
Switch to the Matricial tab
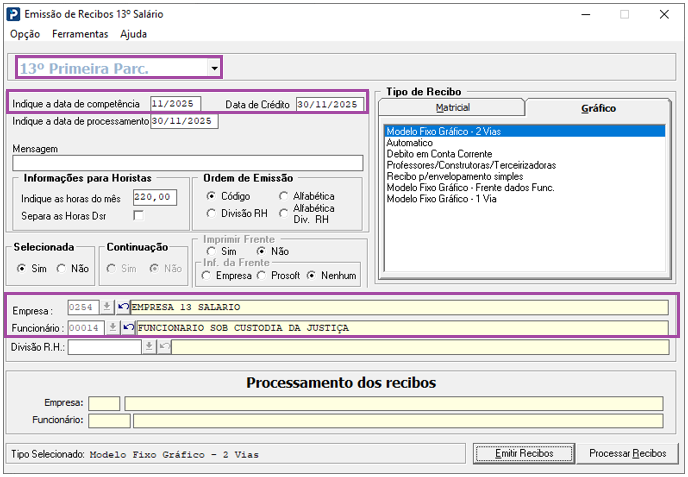tap(452, 108)
